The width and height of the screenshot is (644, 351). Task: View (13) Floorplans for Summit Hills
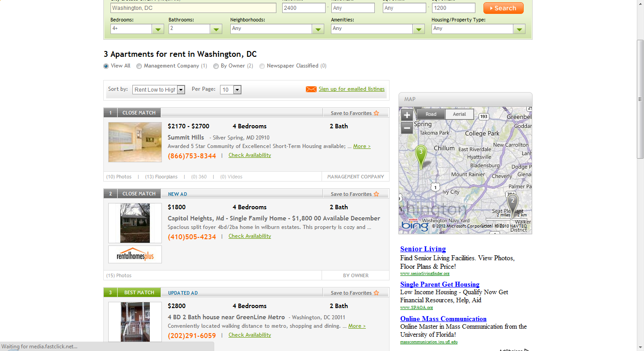pos(161,177)
